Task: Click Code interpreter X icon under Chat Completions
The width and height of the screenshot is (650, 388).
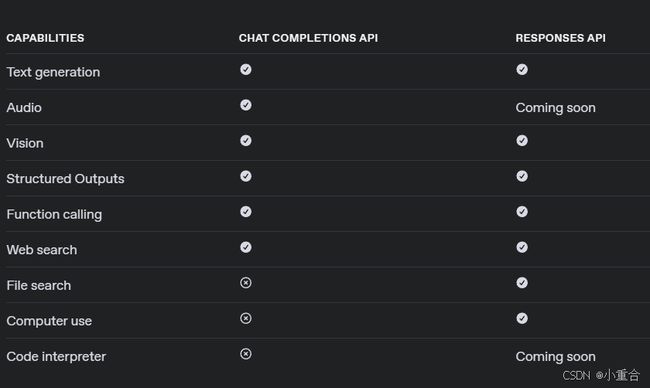Action: (x=246, y=354)
